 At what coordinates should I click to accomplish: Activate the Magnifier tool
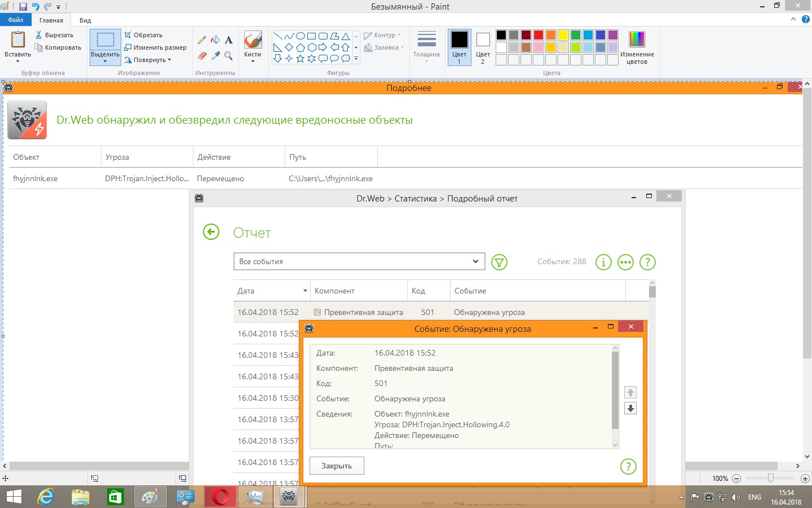(228, 56)
